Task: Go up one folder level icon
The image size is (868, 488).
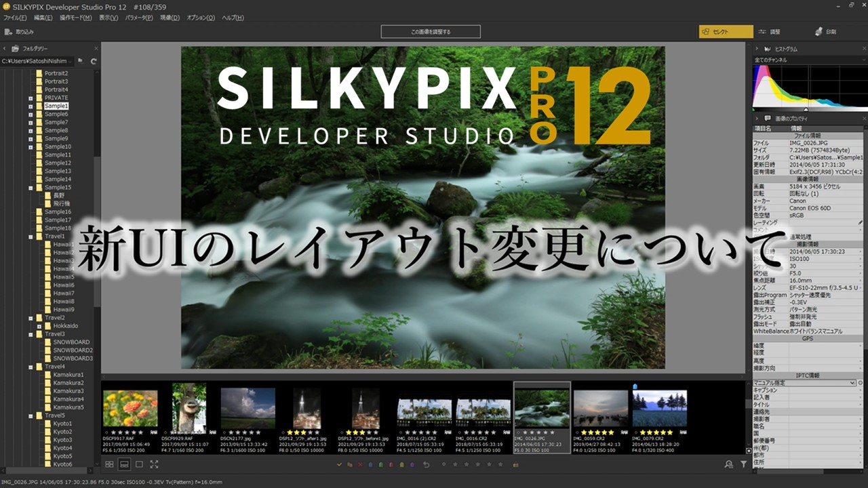Action: [x=81, y=61]
